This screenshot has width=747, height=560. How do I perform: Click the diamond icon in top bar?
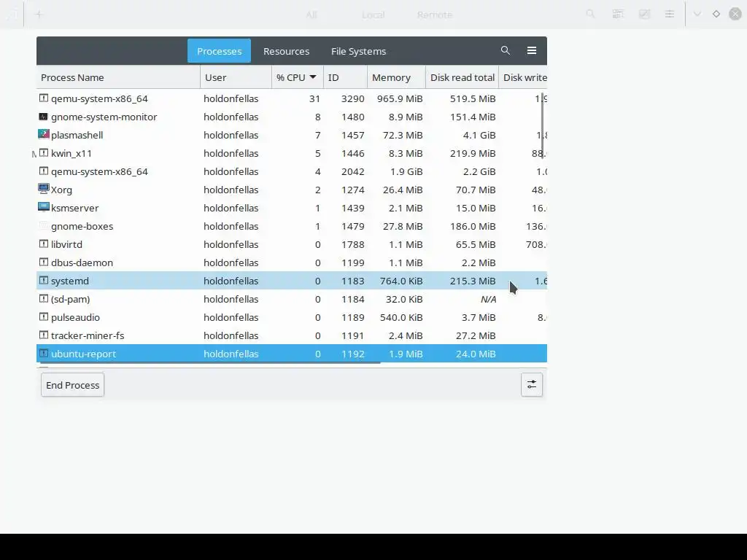pos(716,14)
